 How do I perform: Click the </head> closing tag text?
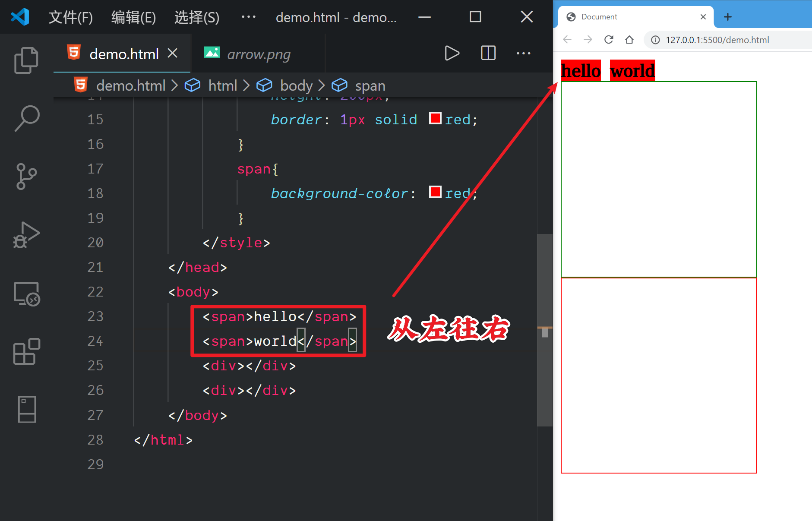[198, 267]
